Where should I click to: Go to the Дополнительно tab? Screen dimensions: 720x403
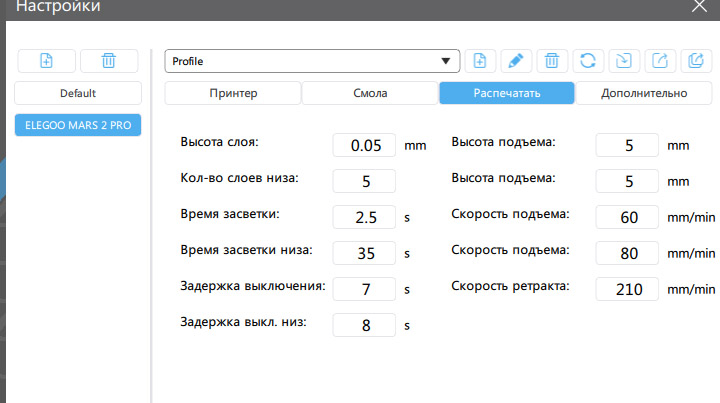point(644,93)
